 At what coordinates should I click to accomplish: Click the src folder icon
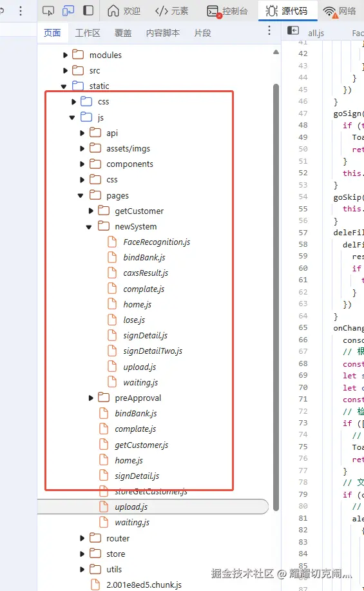click(x=78, y=70)
